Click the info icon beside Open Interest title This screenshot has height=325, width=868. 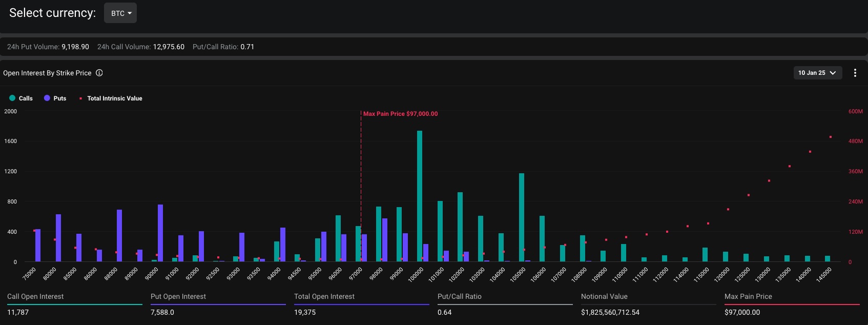(x=99, y=73)
